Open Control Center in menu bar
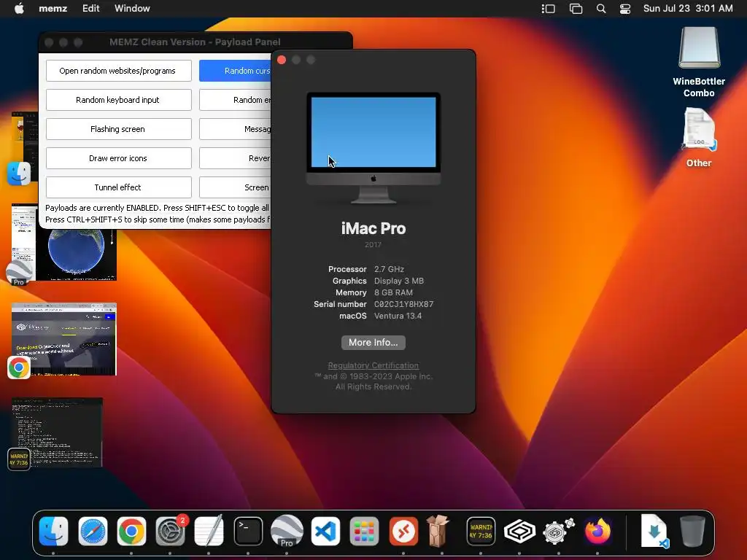 pos(625,9)
